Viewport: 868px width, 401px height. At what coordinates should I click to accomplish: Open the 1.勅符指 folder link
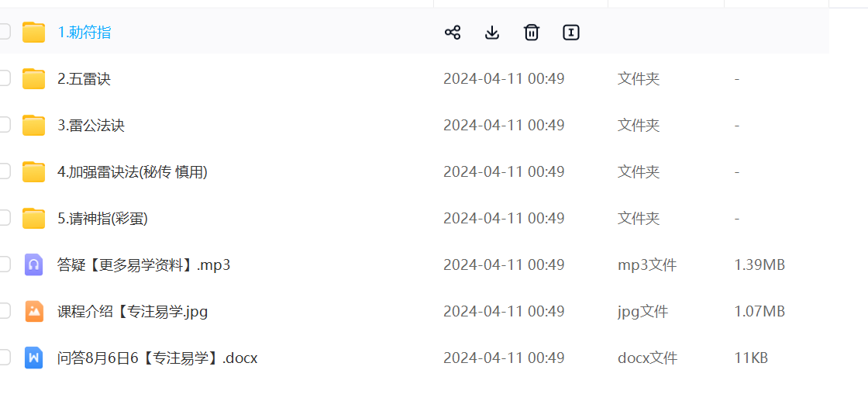coord(84,33)
